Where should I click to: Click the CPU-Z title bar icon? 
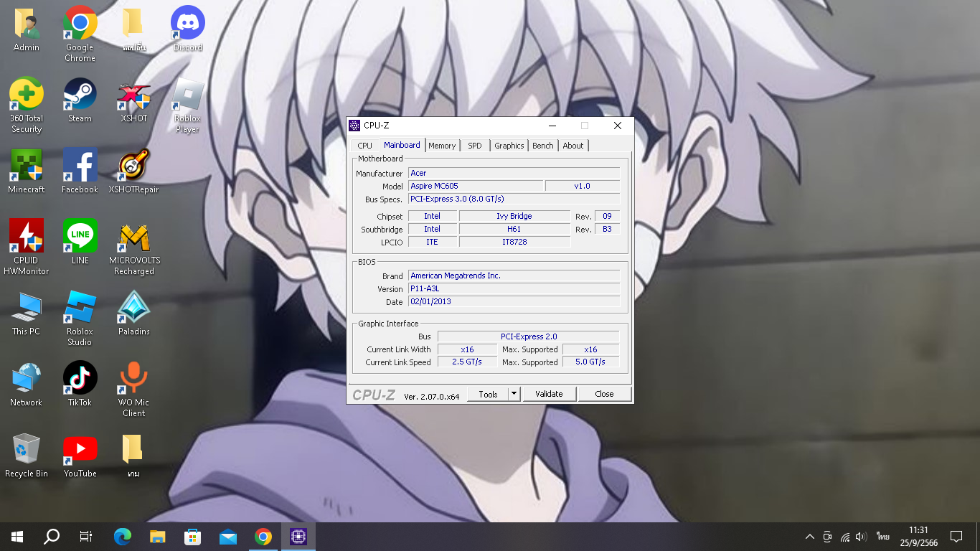pyautogui.click(x=354, y=126)
